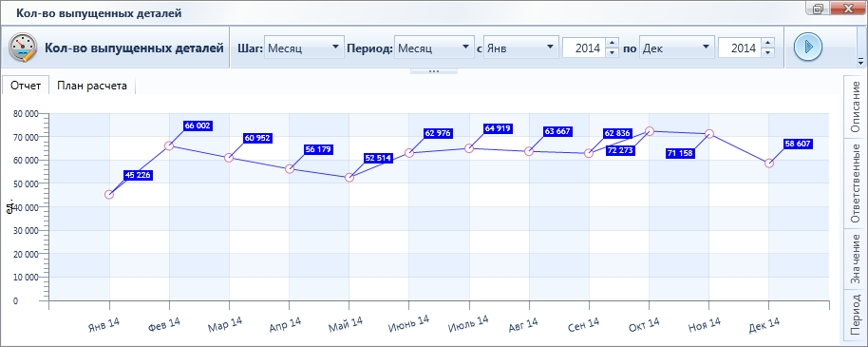Open the start month dropdown showing Янв
The width and height of the screenshot is (868, 347).
520,48
